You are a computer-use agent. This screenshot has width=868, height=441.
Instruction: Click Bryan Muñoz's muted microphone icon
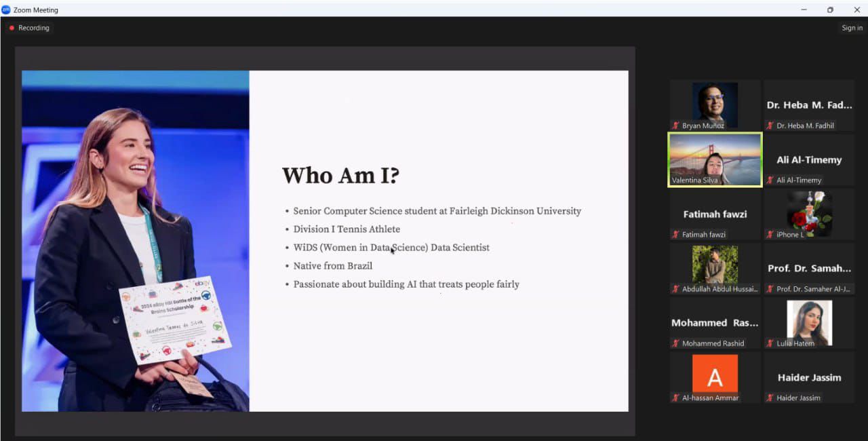[676, 126]
